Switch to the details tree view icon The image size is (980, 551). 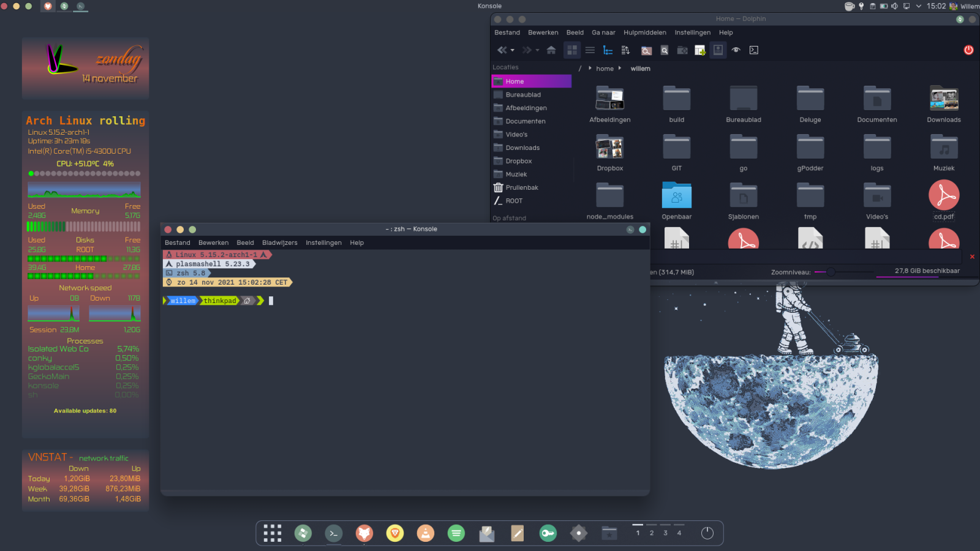[608, 50]
